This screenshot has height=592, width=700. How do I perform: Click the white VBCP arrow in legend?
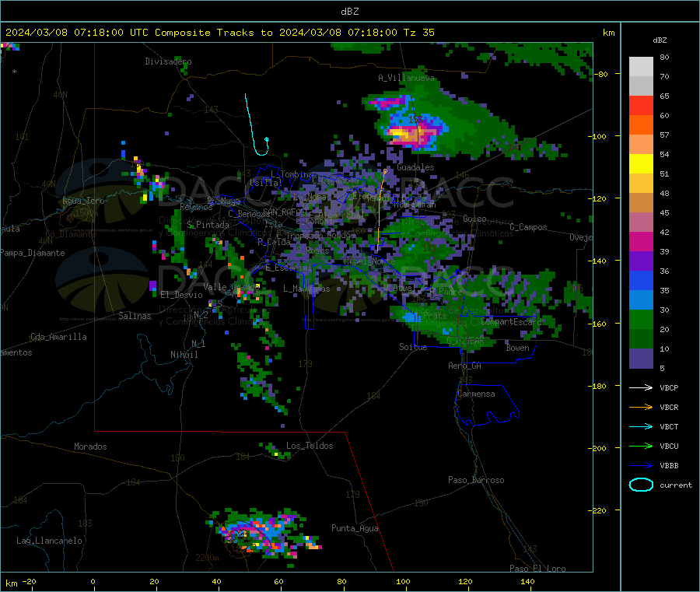pos(641,387)
